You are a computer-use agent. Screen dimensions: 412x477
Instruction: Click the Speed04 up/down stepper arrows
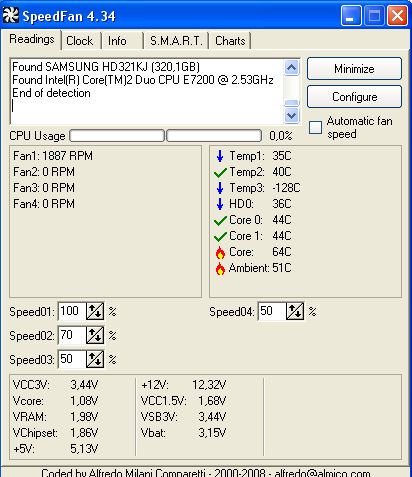(295, 311)
